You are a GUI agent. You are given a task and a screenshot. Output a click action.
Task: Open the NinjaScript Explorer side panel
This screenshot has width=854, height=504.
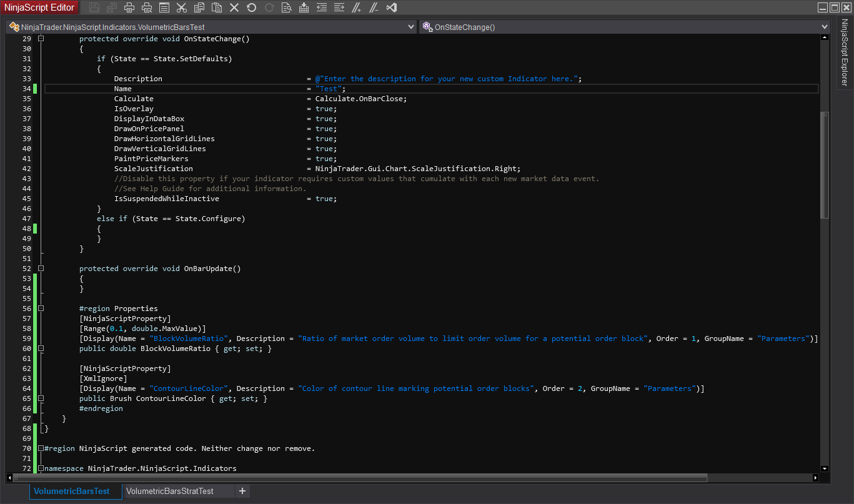coord(844,53)
